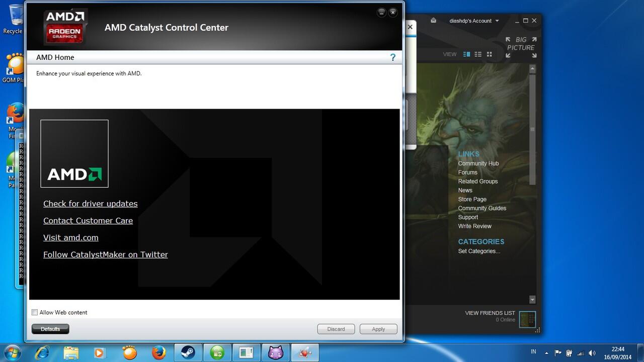Viewport: 644px width, 362px height.
Task: Expand diashdp's Account dropdown in Steam
Action: [474, 21]
